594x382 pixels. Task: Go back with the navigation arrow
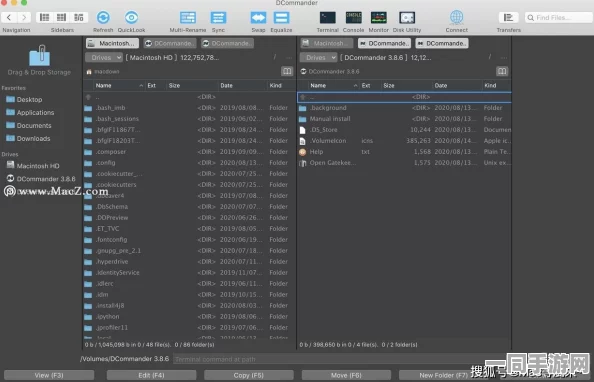coord(9,17)
